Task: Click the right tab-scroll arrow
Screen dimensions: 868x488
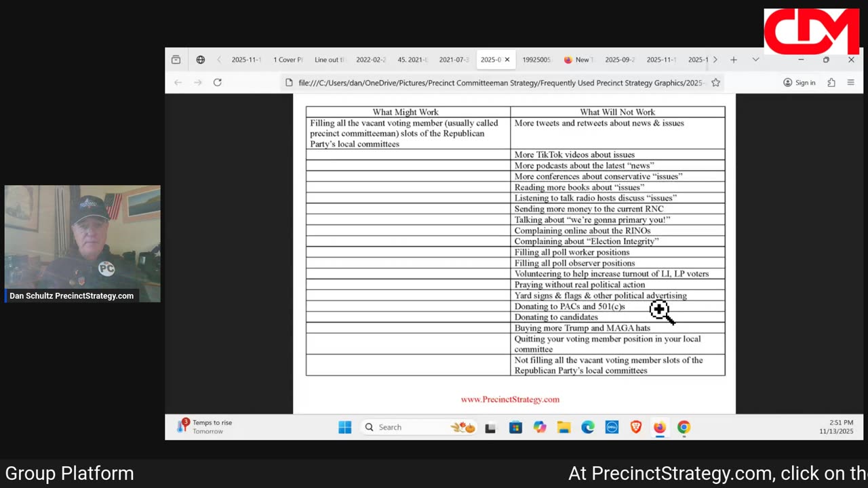Action: click(x=715, y=60)
